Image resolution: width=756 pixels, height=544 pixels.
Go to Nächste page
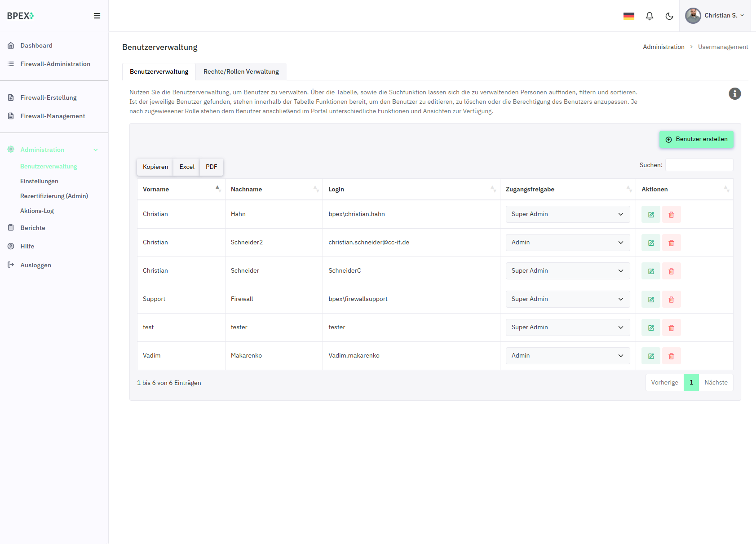pyautogui.click(x=716, y=383)
